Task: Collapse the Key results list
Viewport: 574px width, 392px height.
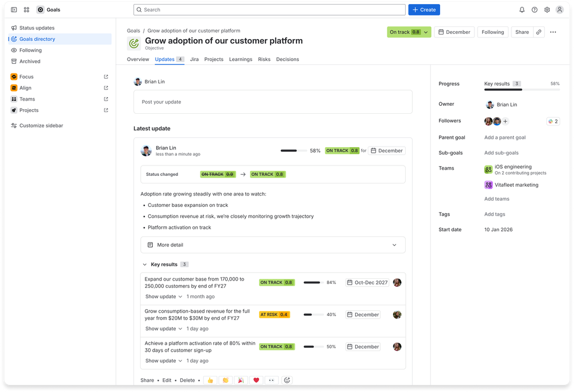Action: pyautogui.click(x=145, y=264)
